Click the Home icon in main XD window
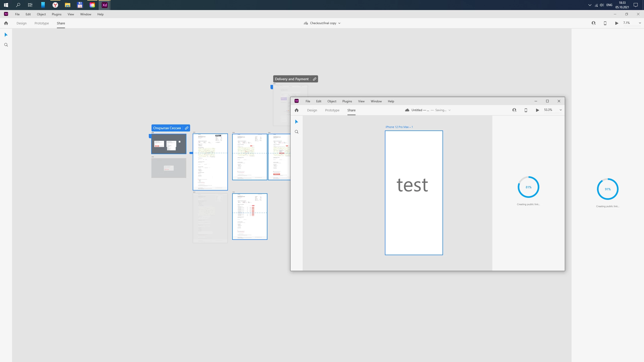This screenshot has height=362, width=644. (x=6, y=23)
